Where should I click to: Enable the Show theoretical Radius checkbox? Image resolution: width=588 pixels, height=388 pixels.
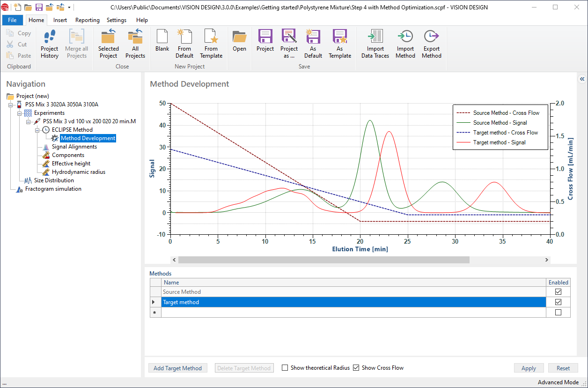tap(285, 368)
